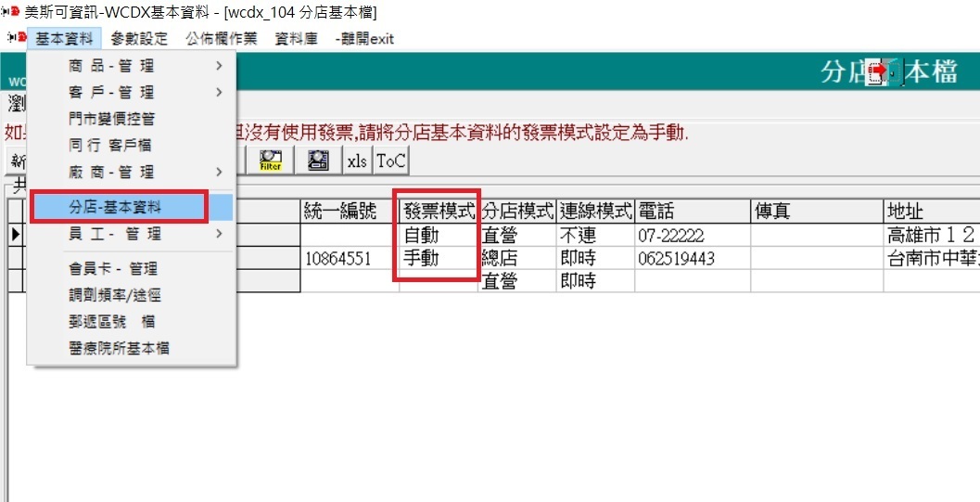
Task: Open the 公佈欄作業 menu
Action: (222, 39)
